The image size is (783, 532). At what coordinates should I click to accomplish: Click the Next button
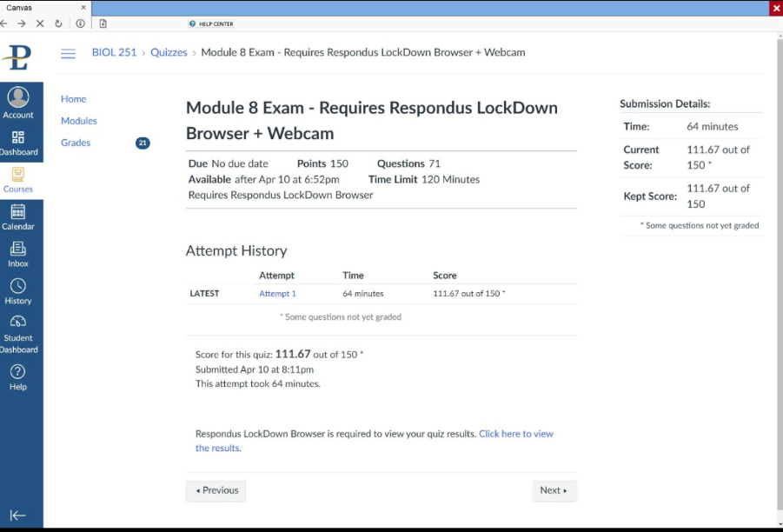(x=554, y=490)
